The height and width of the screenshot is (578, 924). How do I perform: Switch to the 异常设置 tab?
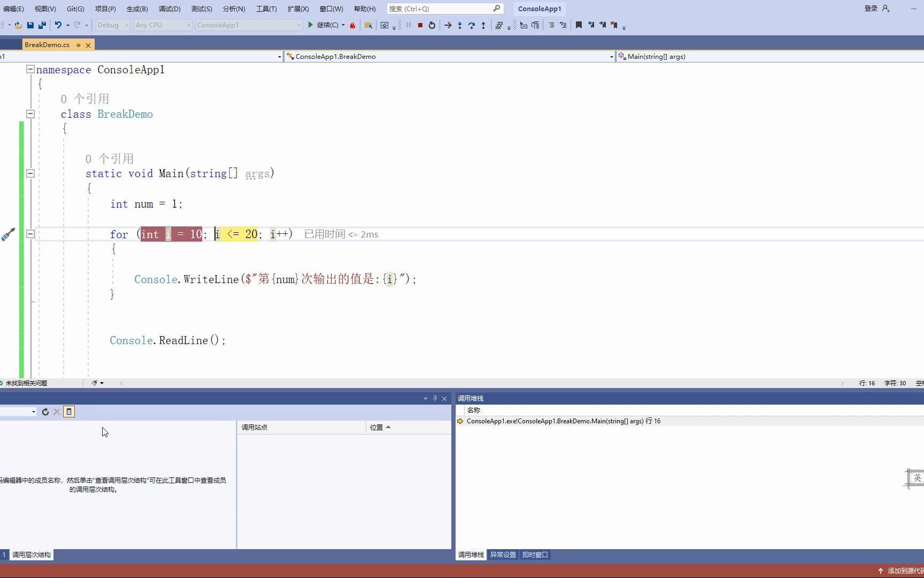[x=503, y=555]
